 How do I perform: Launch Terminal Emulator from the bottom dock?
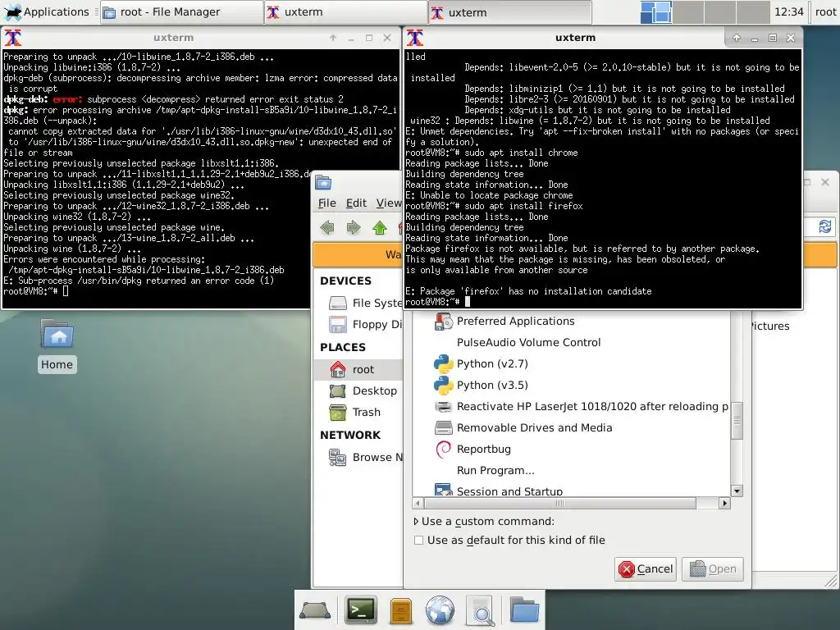click(361, 609)
